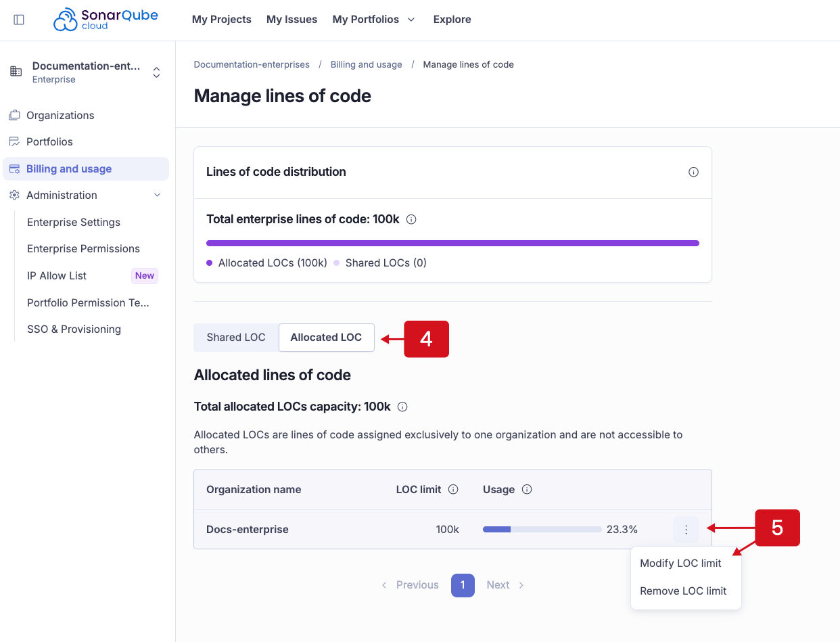This screenshot has height=642, width=840.
Task: Click the Manage lines of code breadcrumb
Action: point(469,64)
